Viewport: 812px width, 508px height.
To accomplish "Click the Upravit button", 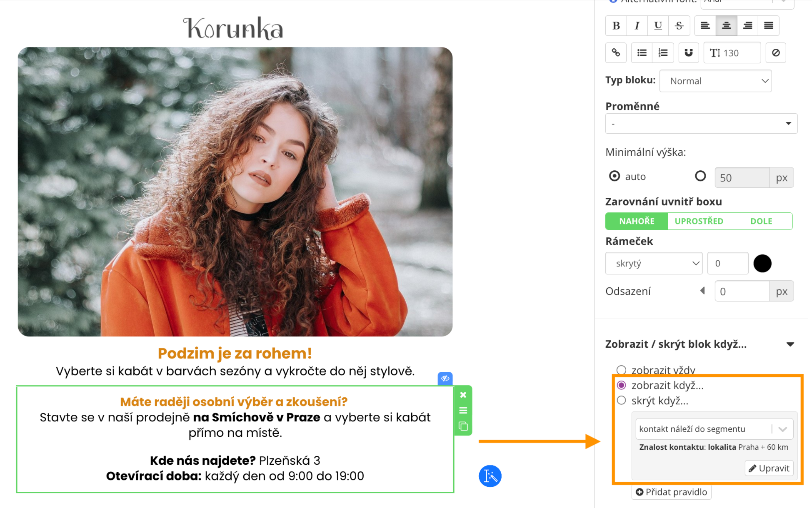I will coord(769,468).
